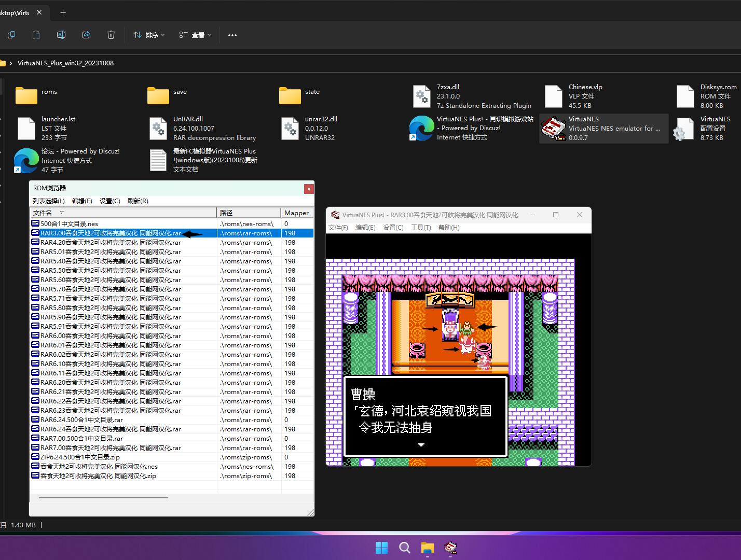This screenshot has width=741, height=560.
Task: Select RAR6.24.500合1中文目录.rar row
Action: pyautogui.click(x=172, y=420)
